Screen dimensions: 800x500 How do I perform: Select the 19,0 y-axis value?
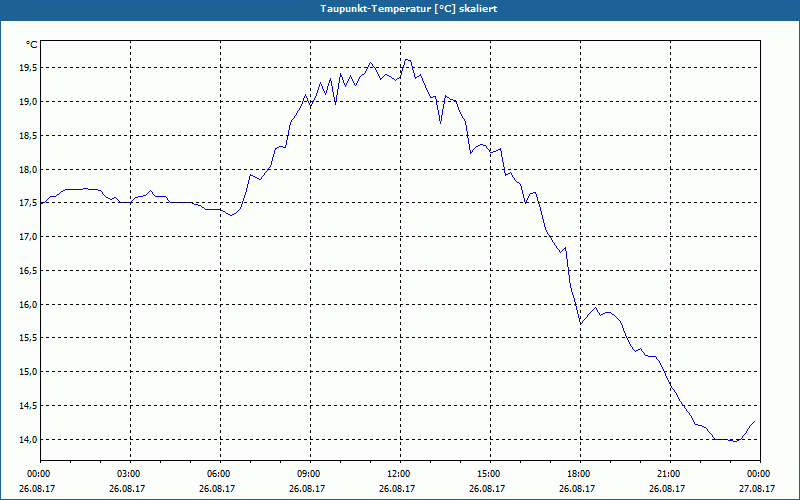click(29, 102)
